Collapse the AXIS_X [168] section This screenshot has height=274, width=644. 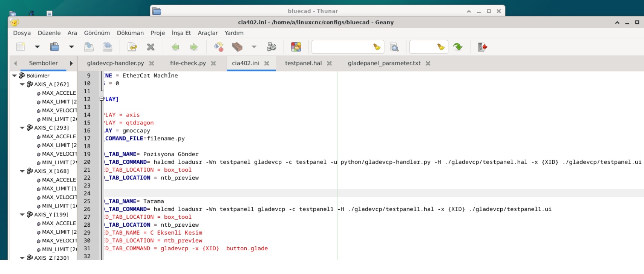coord(22,171)
